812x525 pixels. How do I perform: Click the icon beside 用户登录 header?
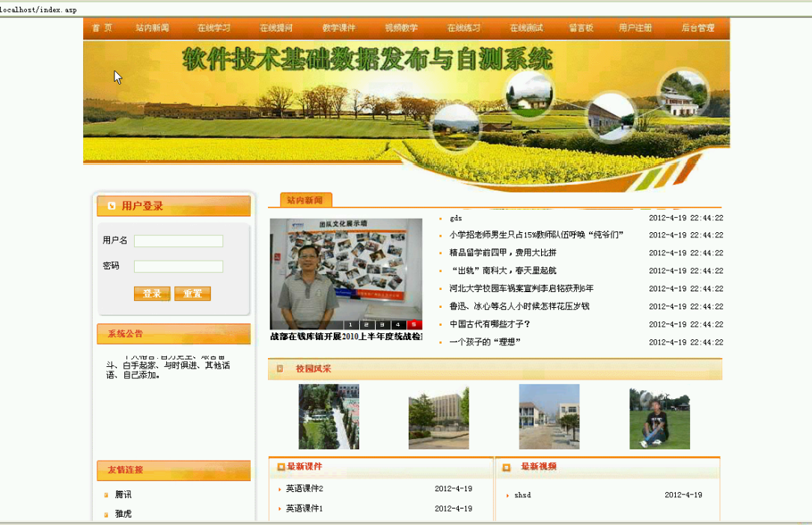pyautogui.click(x=112, y=206)
